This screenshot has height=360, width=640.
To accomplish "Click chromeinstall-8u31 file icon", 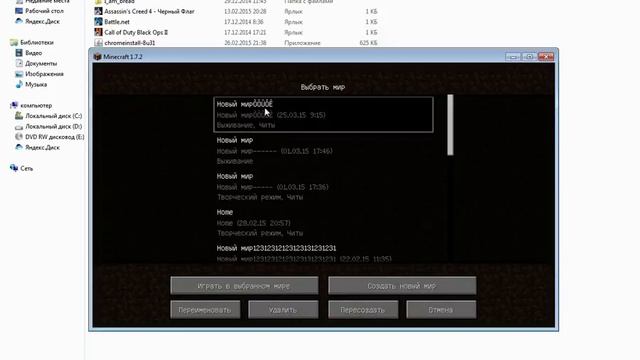I will click(x=98, y=43).
